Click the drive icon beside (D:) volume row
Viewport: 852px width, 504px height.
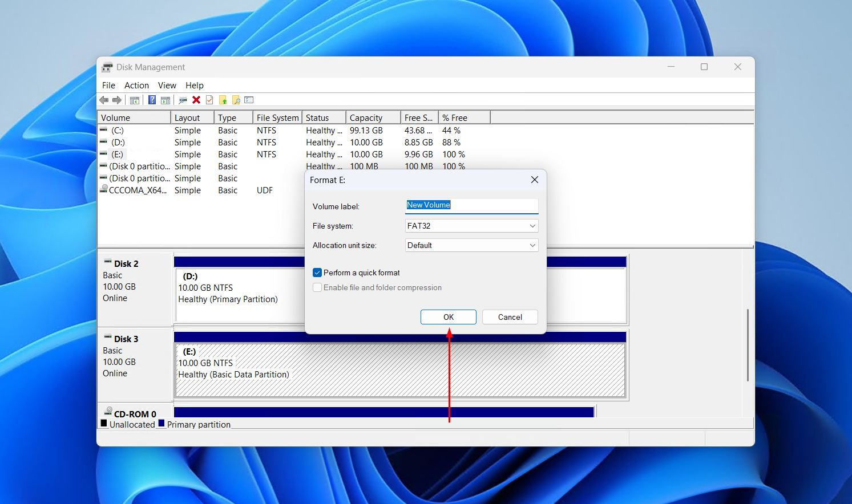[103, 142]
